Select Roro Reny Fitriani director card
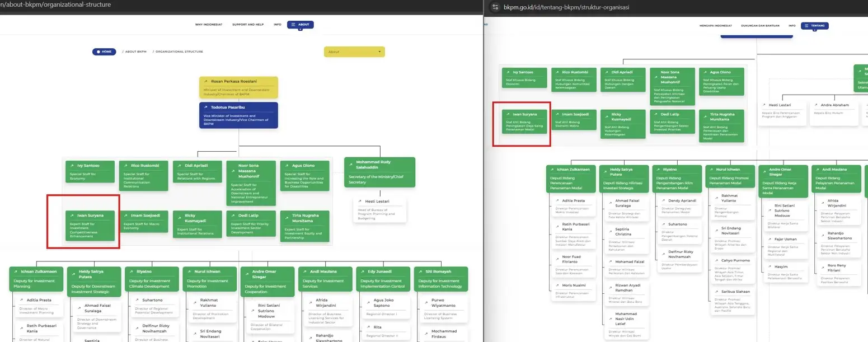Viewport: 868px width, 342px height. (x=839, y=273)
